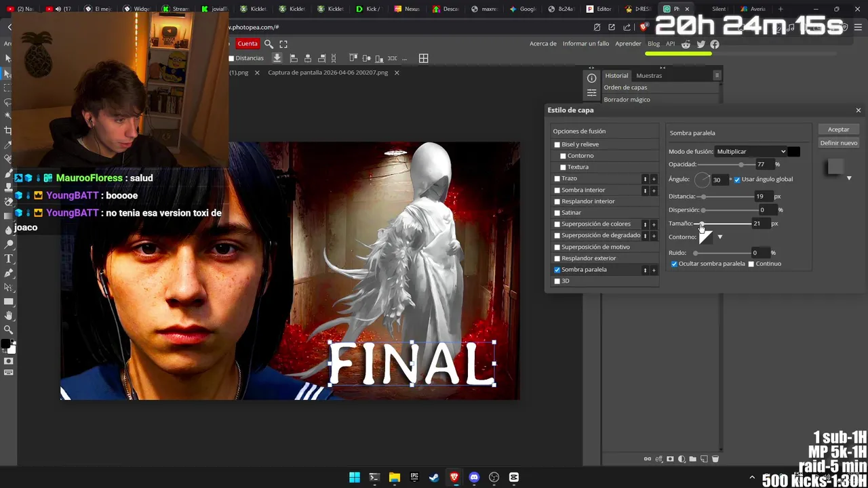Show more align options ellipsis

point(405,58)
